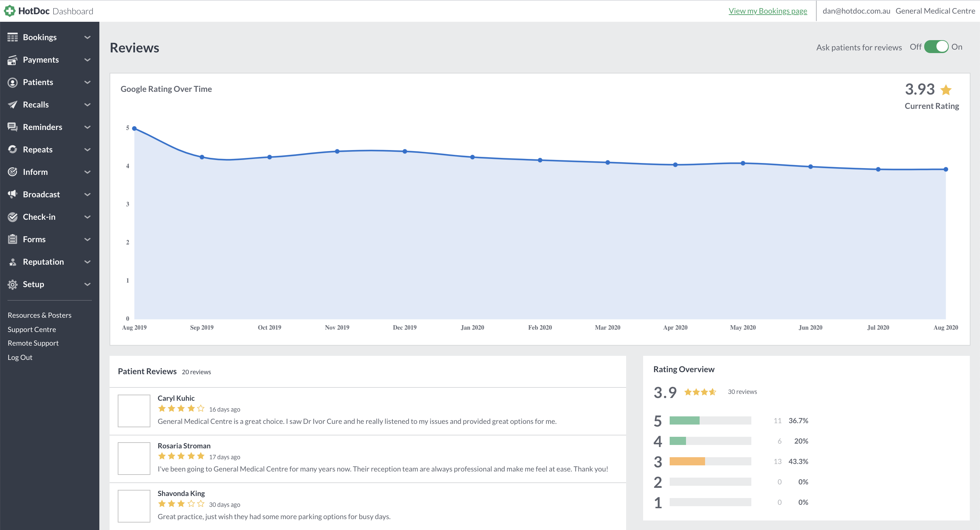Expand the Payments menu chevron
The width and height of the screenshot is (980, 530).
(87, 60)
